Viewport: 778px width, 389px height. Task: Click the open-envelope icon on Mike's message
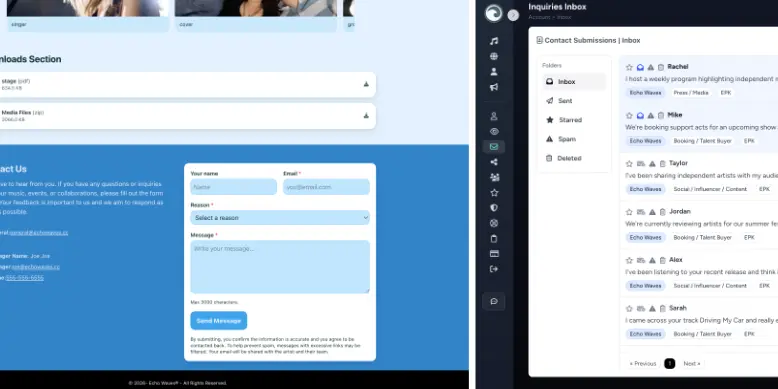point(640,115)
